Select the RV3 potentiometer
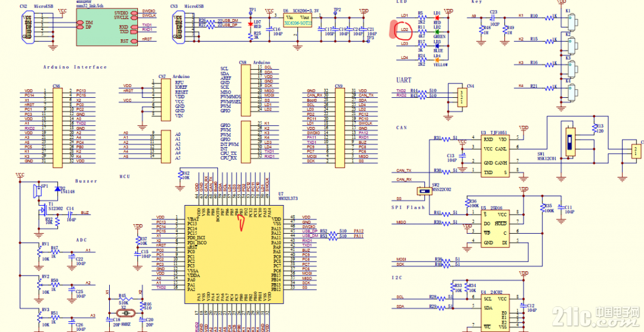Screen dimensions: 644x332 click(x=39, y=317)
